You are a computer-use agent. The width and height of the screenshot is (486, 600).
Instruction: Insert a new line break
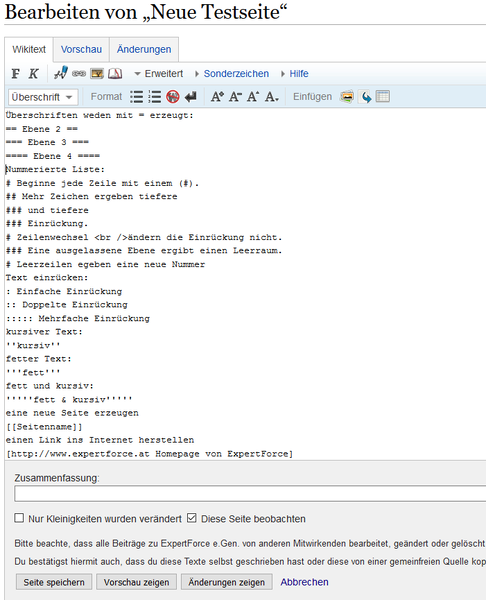(191, 97)
